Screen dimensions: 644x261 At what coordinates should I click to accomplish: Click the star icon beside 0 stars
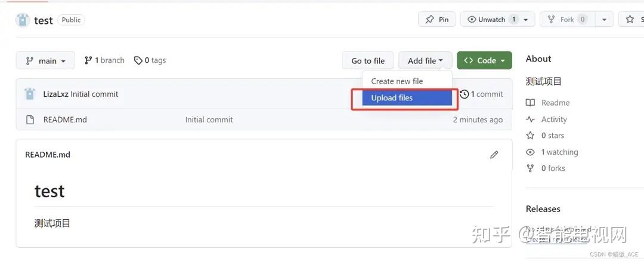(530, 136)
